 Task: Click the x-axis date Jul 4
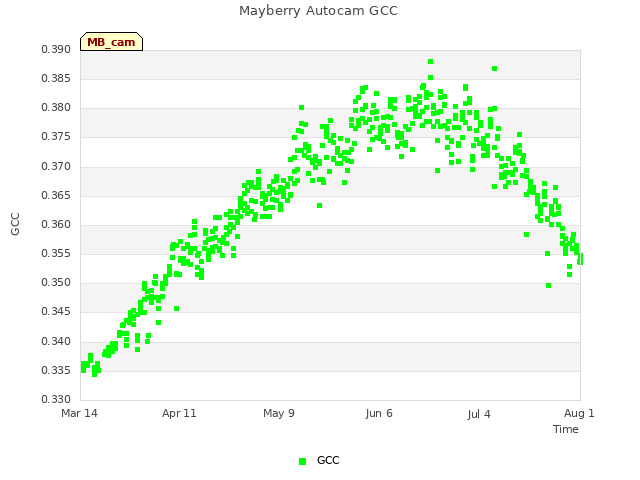click(479, 414)
